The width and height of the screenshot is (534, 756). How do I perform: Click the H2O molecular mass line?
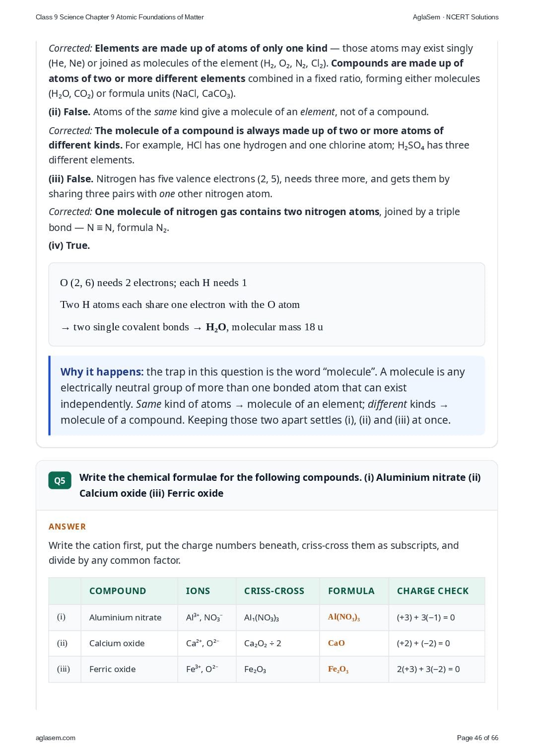192,327
